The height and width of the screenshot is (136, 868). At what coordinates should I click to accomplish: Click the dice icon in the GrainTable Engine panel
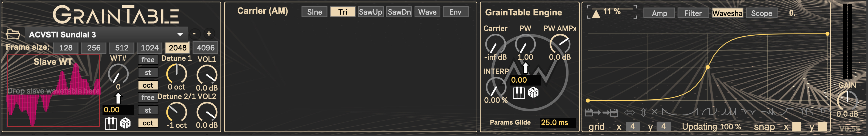533,92
